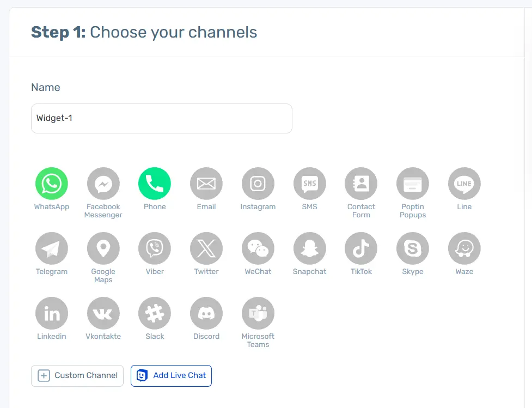The width and height of the screenshot is (532, 408).
Task: Enable the Poptin Popups channel
Action: (413, 184)
